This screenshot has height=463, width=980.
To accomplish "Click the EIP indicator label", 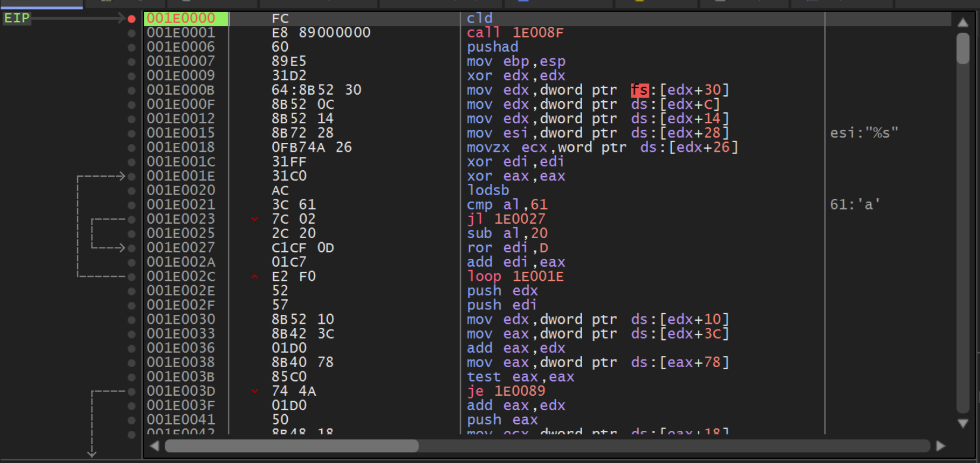I will click(17, 18).
